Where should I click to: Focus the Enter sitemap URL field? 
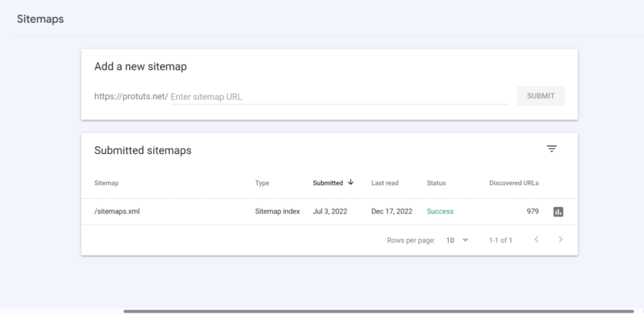(x=339, y=97)
